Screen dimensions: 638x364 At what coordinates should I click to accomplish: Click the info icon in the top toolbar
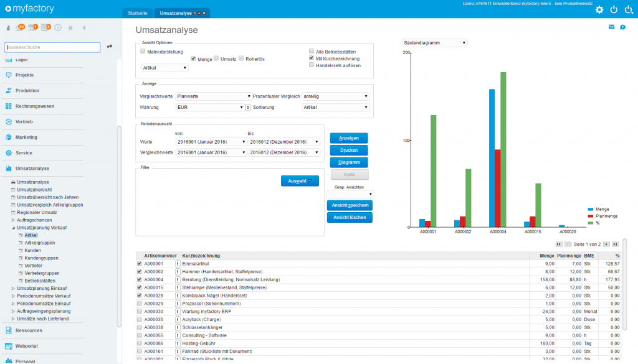58,27
